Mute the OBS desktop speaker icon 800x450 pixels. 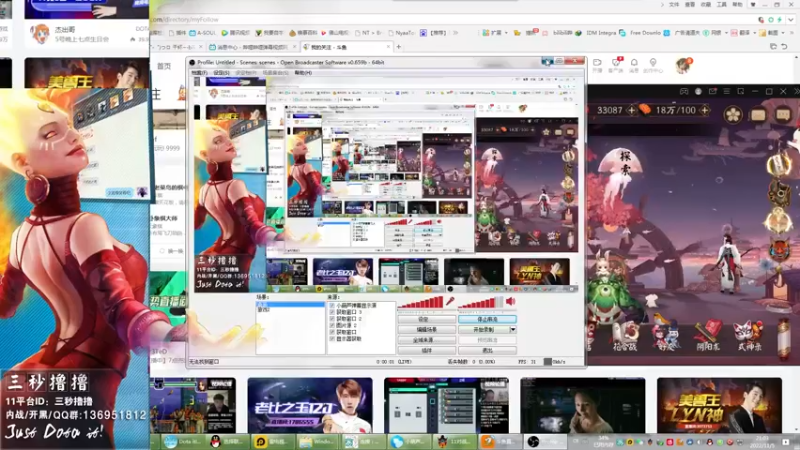[510, 302]
